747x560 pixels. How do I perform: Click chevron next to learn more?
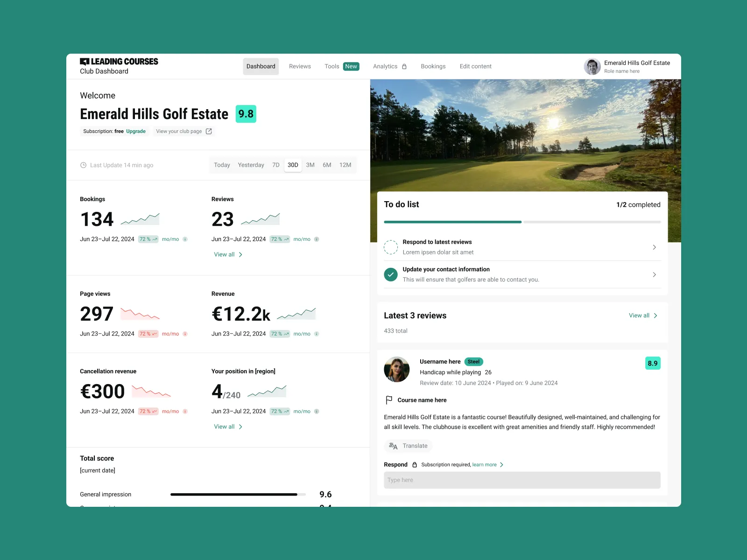point(501,465)
